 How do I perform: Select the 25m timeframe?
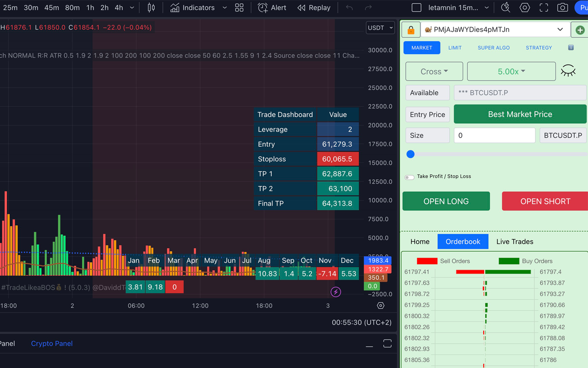[10, 8]
